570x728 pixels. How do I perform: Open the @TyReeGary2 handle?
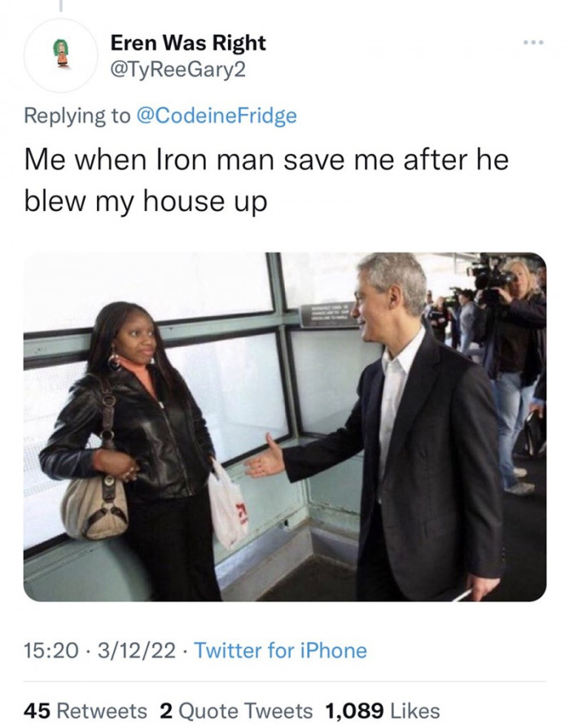tap(178, 70)
